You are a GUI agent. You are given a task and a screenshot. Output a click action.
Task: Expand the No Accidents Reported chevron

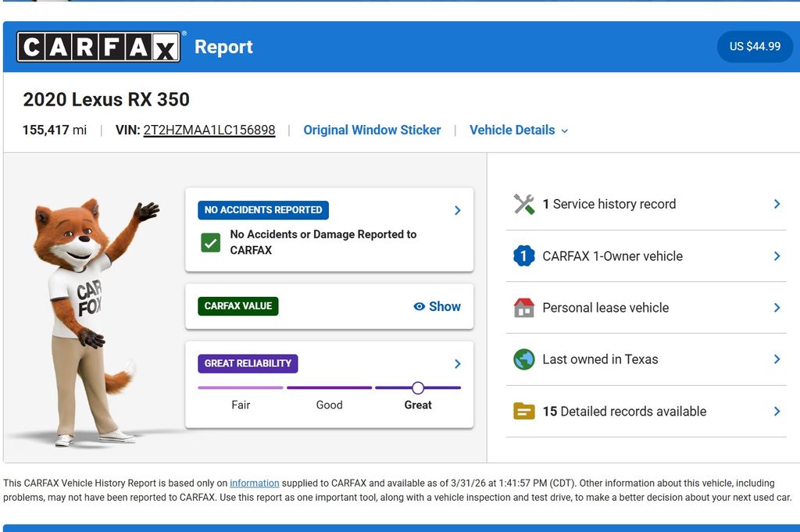[457, 210]
